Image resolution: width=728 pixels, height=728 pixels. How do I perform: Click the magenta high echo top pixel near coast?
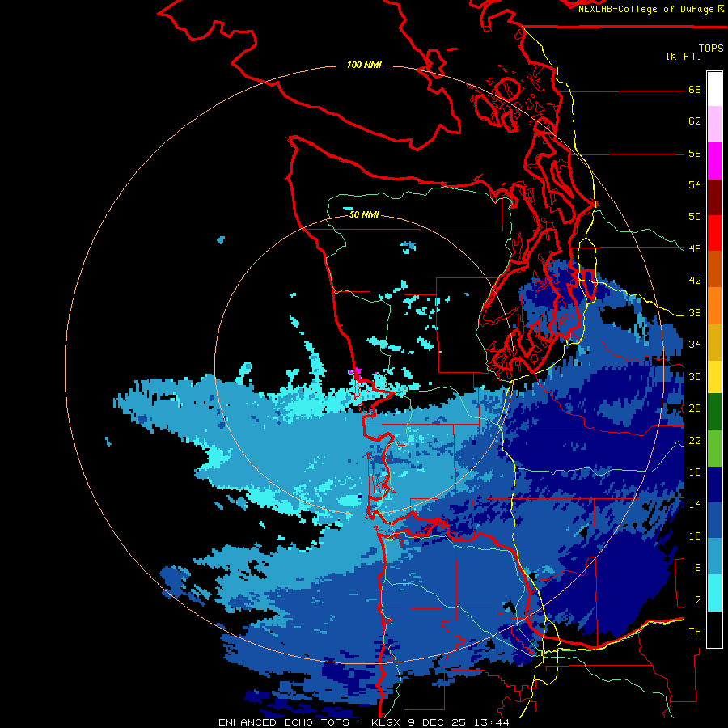tap(357, 371)
